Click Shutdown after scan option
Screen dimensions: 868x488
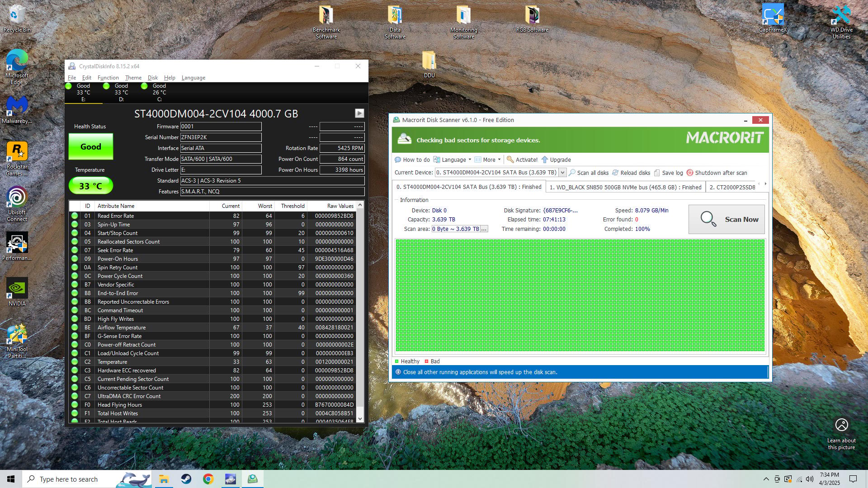click(x=717, y=173)
